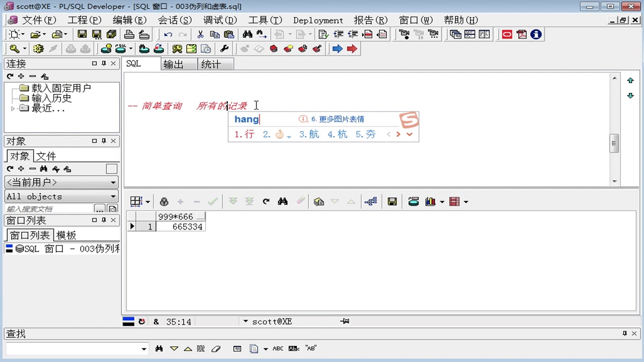
Task: Click next page arrow in IME popup
Action: pyautogui.click(x=398, y=134)
